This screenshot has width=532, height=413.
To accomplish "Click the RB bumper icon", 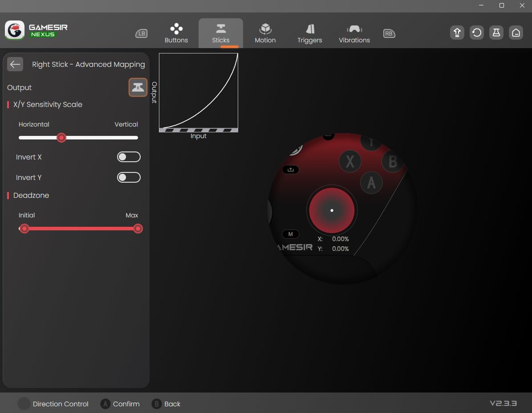I will (389, 33).
